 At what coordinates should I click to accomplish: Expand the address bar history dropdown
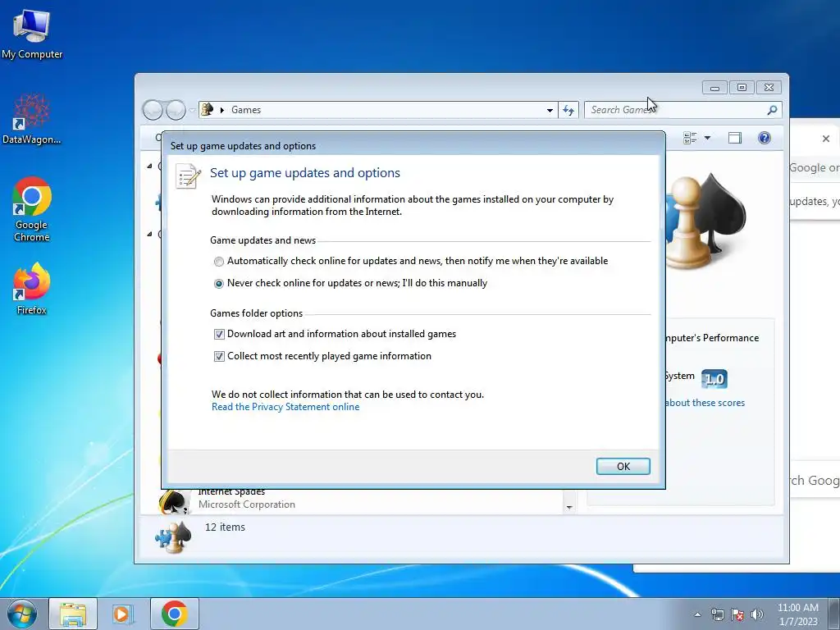[x=550, y=110]
